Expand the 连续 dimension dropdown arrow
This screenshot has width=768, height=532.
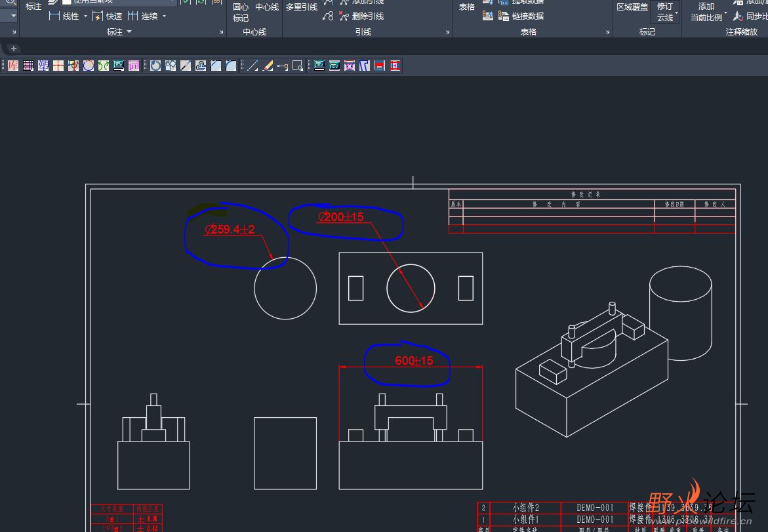pos(164,16)
